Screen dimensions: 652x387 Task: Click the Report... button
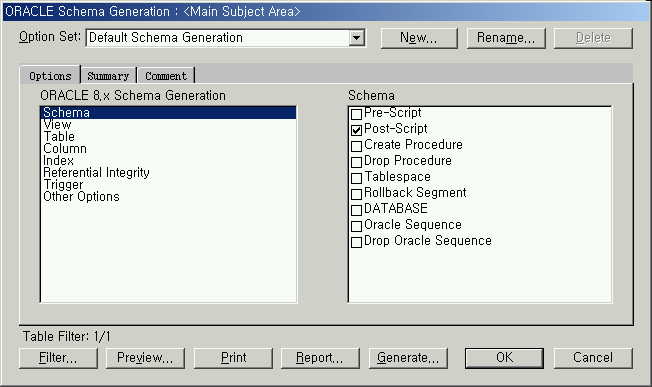point(320,358)
